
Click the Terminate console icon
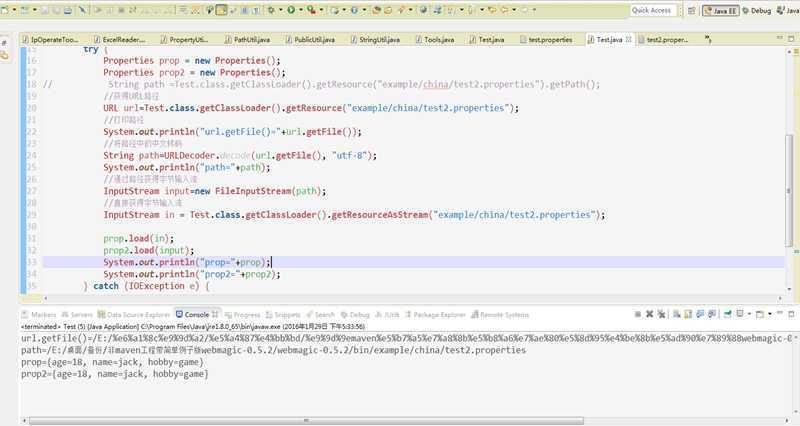[638, 314]
